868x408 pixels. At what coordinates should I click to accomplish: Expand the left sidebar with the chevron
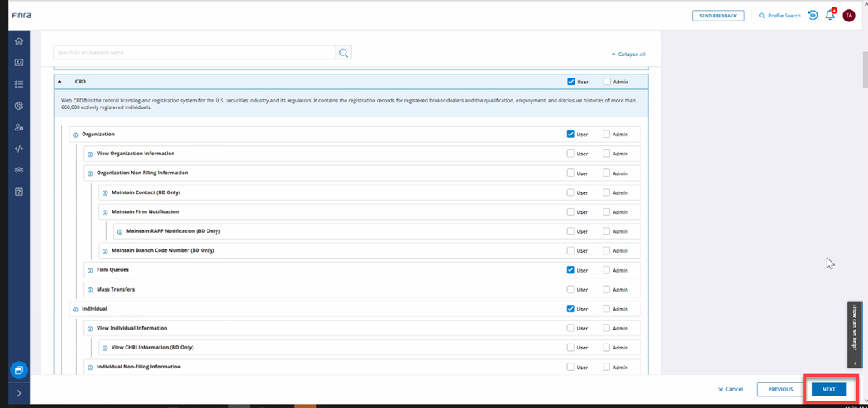pyautogui.click(x=19, y=393)
